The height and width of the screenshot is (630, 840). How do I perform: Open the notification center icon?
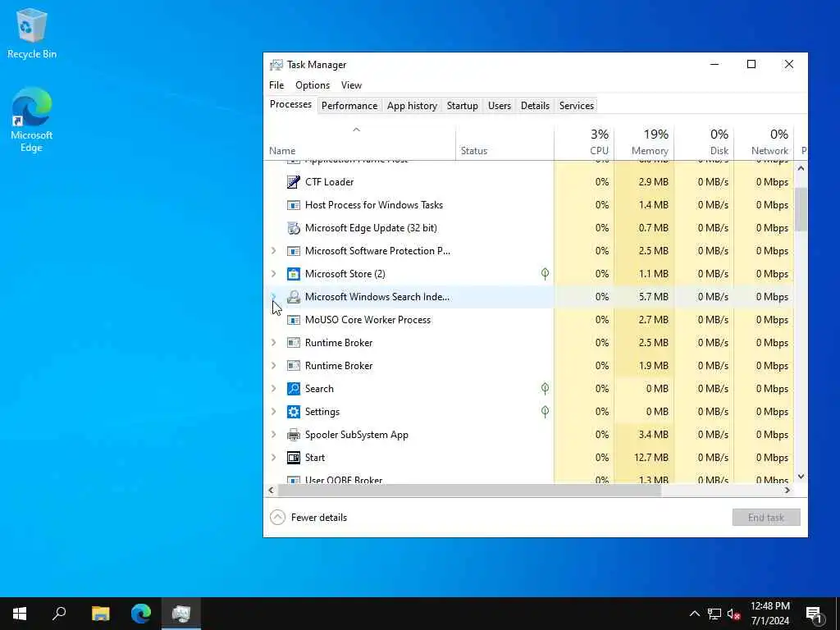point(814,614)
